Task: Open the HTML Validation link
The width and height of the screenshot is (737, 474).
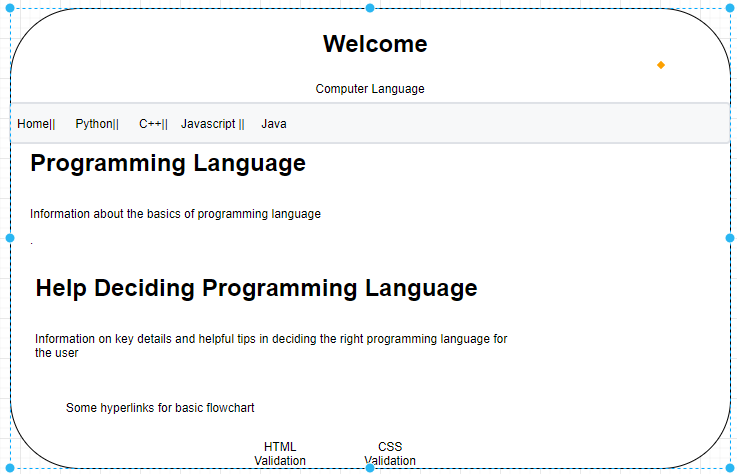Action: click(280, 454)
